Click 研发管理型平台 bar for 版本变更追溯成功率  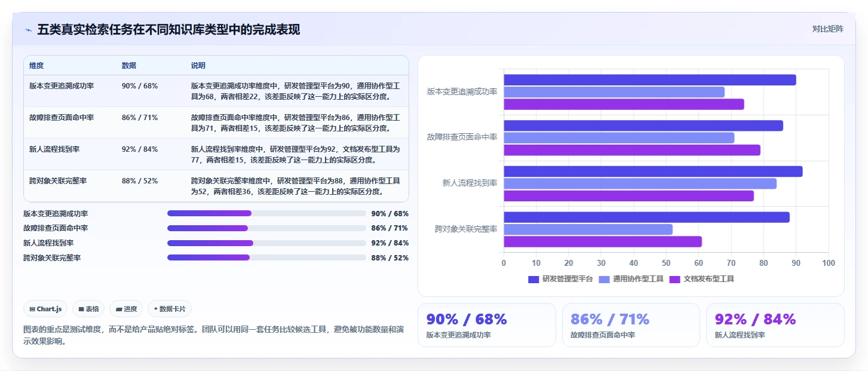650,80
